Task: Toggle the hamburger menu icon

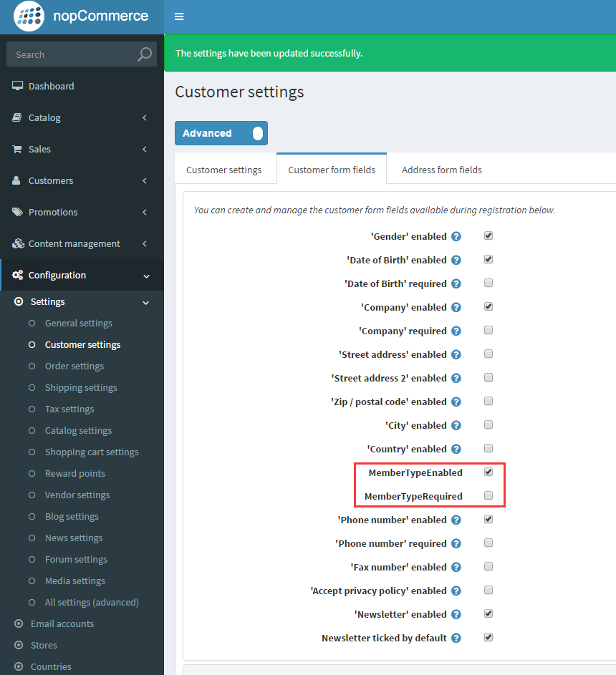Action: click(179, 16)
